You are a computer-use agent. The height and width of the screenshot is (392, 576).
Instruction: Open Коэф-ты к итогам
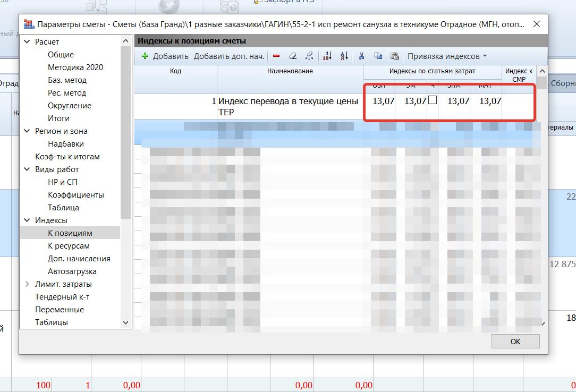point(67,157)
